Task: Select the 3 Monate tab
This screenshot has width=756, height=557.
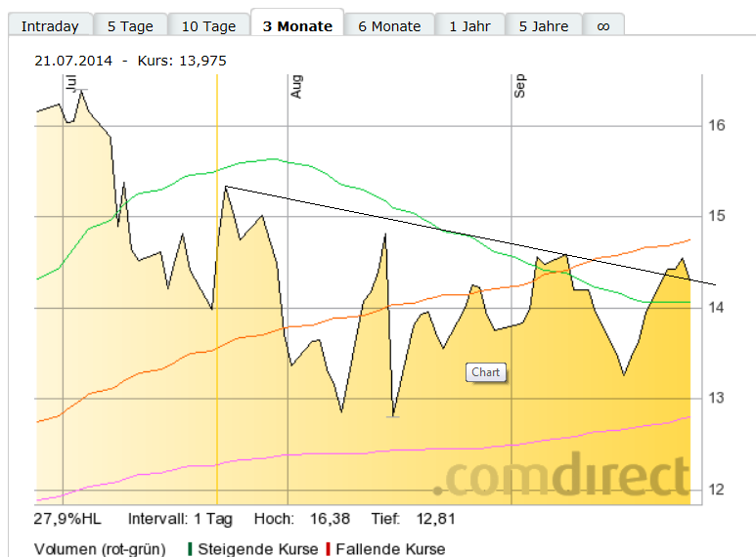Action: coord(297,24)
